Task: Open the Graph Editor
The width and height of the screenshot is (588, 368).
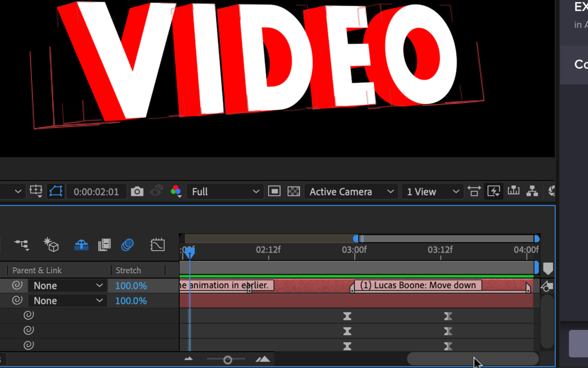Action: click(x=158, y=245)
